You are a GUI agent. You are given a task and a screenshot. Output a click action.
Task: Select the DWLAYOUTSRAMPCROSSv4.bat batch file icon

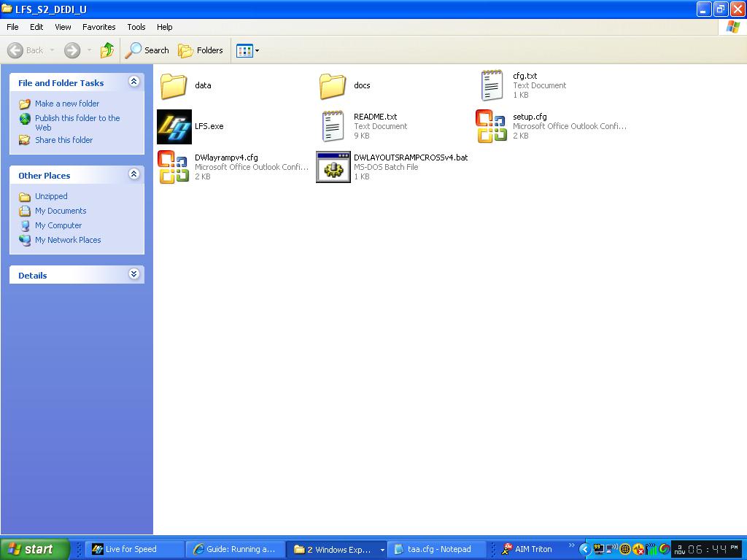click(333, 167)
